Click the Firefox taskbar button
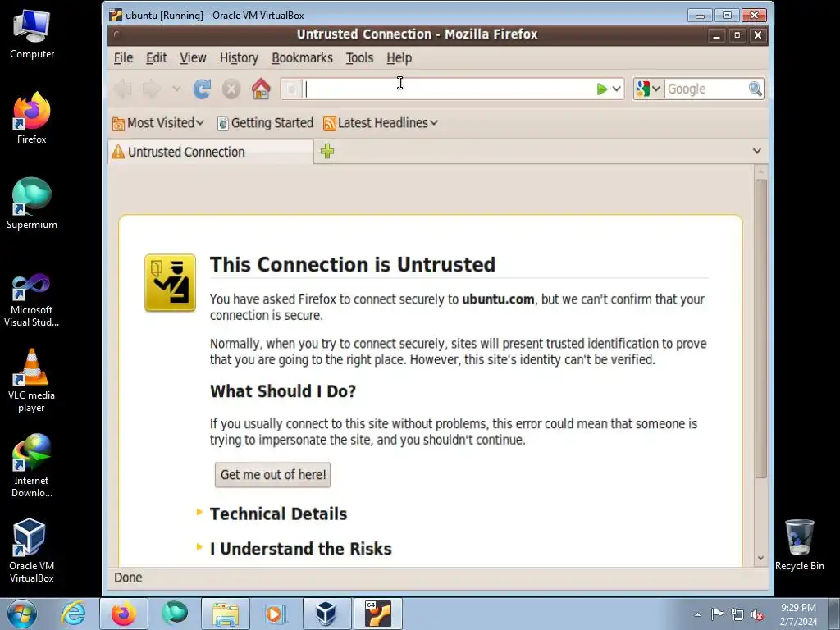Image resolution: width=840 pixels, height=630 pixels. (x=123, y=614)
